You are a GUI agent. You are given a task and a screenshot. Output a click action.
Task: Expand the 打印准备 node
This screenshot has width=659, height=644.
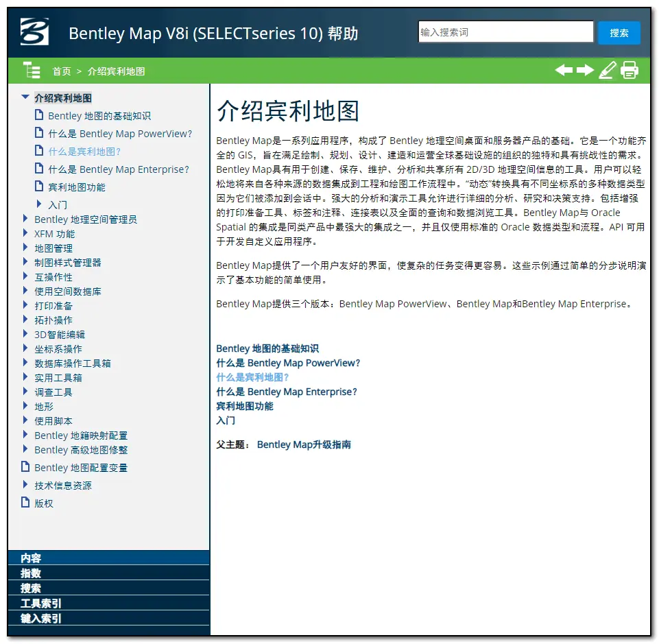click(x=25, y=305)
